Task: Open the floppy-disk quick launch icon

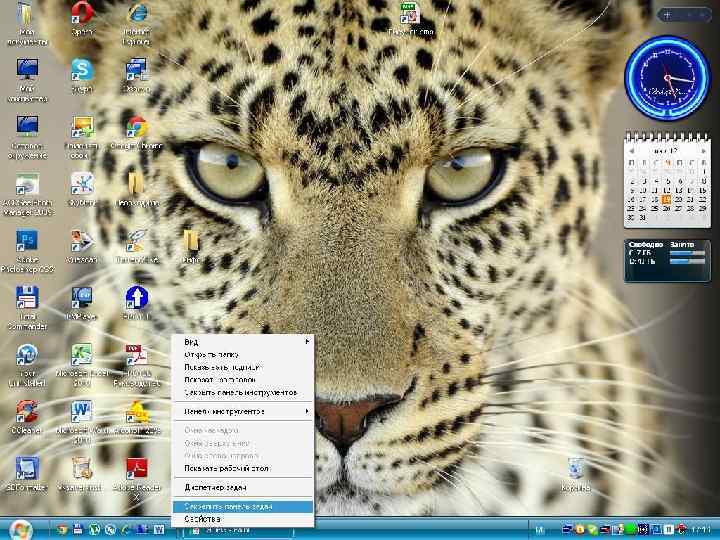Action: click(78, 530)
